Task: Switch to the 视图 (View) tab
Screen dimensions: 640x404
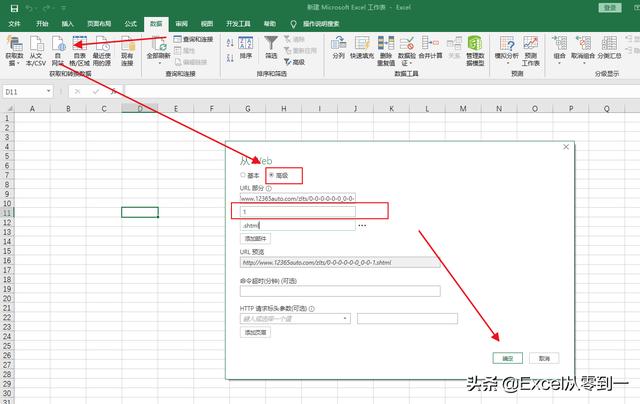Action: point(207,24)
